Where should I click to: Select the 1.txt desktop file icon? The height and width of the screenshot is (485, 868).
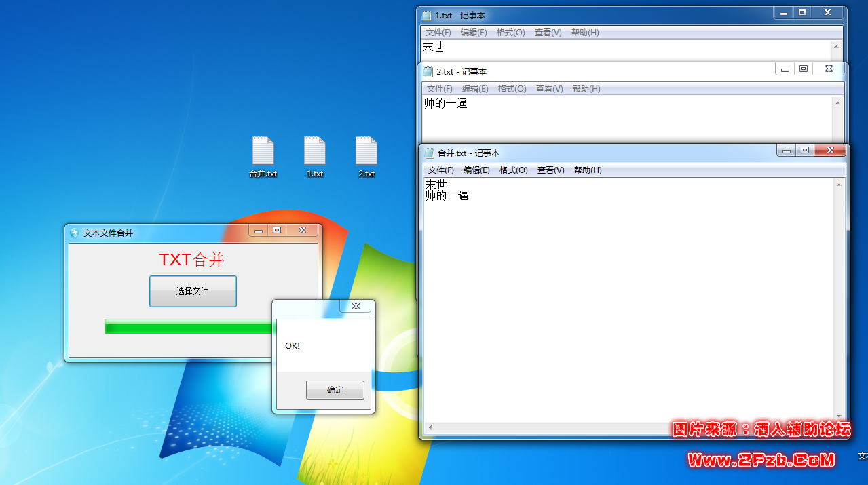315,151
